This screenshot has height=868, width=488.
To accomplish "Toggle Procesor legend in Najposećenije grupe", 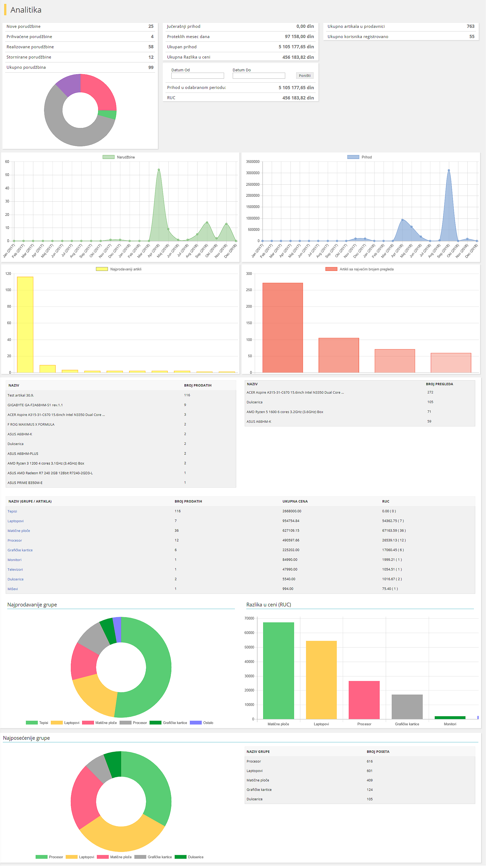I will pos(50,860).
